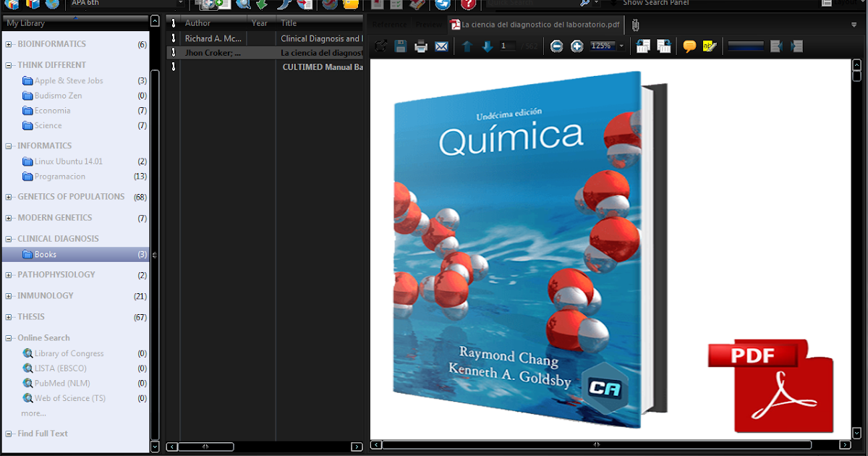Go to next PDF page arrow

(488, 46)
